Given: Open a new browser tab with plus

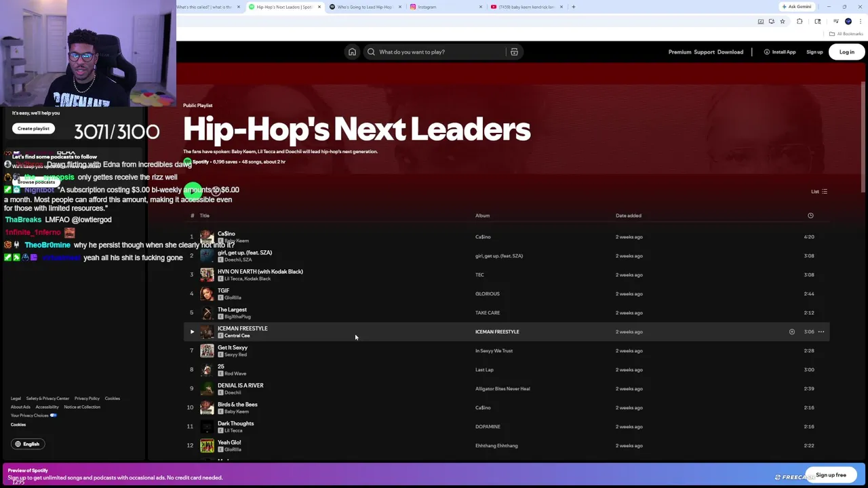Looking at the screenshot, I should click(x=574, y=7).
